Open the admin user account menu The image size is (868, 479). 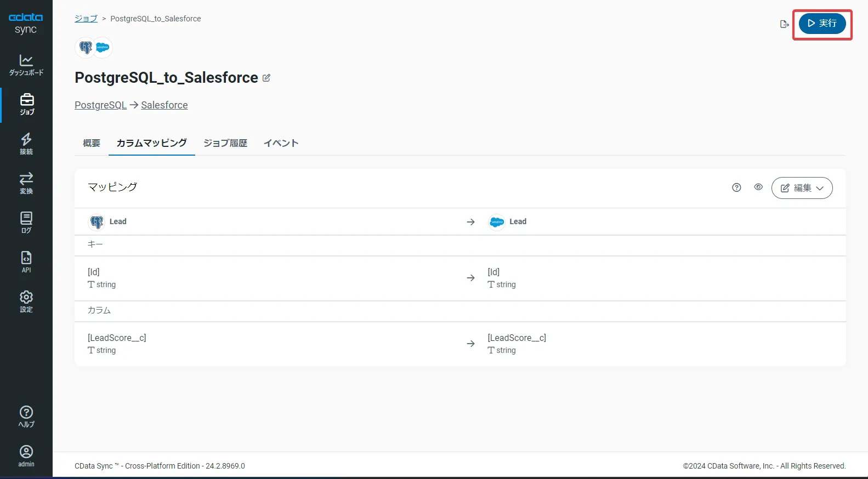pyautogui.click(x=26, y=456)
